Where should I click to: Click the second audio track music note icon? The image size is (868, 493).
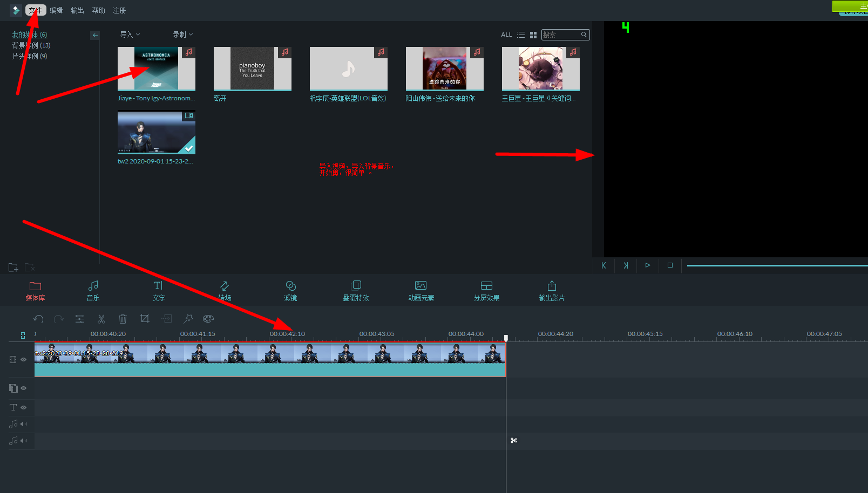coord(13,441)
